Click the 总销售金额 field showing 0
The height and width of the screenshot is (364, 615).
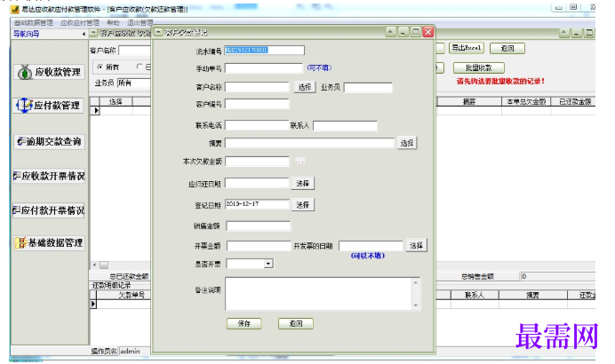click(558, 276)
